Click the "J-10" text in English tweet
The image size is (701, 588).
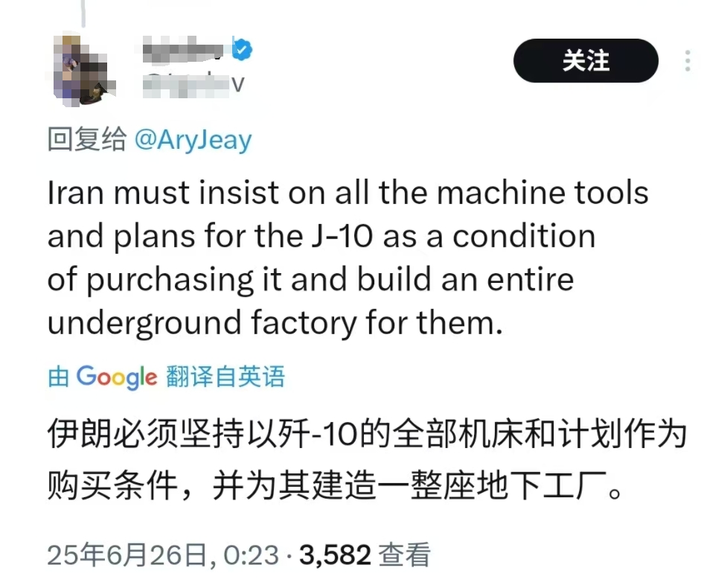(x=342, y=236)
